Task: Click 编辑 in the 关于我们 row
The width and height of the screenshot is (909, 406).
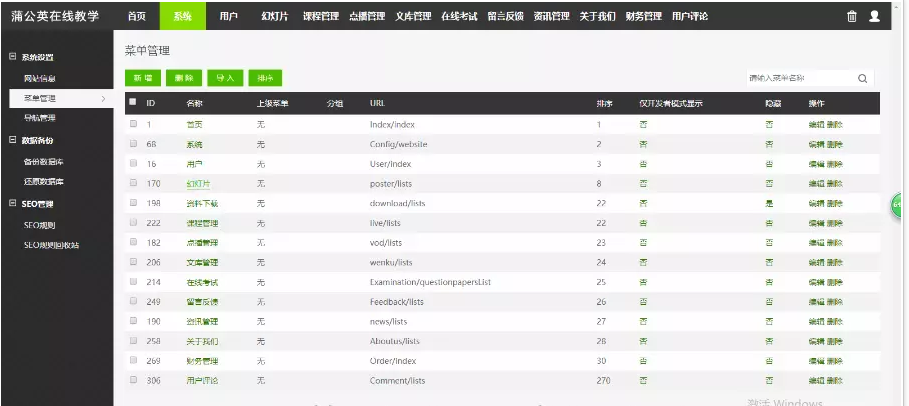Action: coord(816,341)
